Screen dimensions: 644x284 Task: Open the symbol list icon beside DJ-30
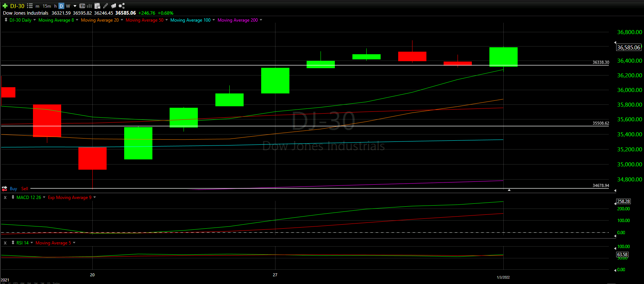30,6
